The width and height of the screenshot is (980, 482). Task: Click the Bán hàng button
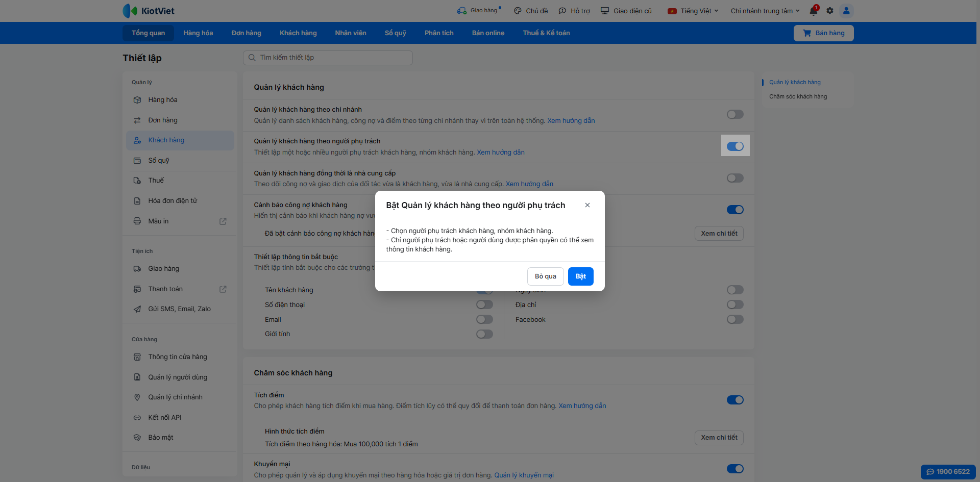824,33
